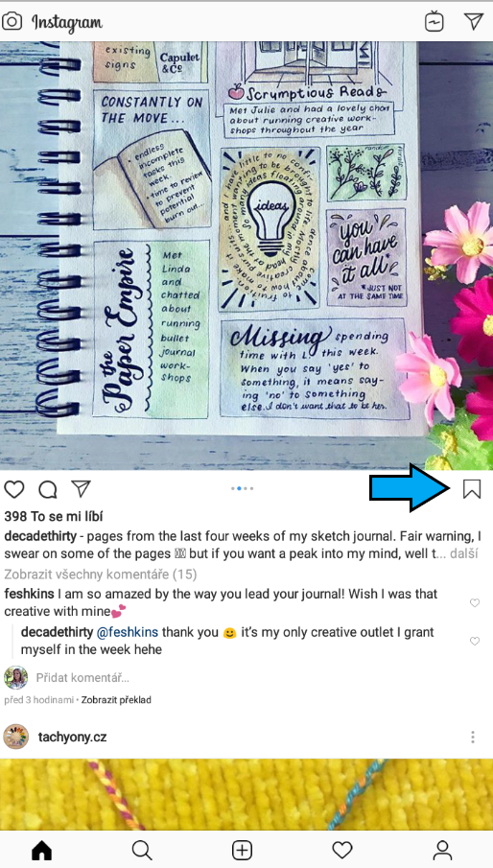Open the Activity heart tab in the bottom bar

[x=342, y=850]
